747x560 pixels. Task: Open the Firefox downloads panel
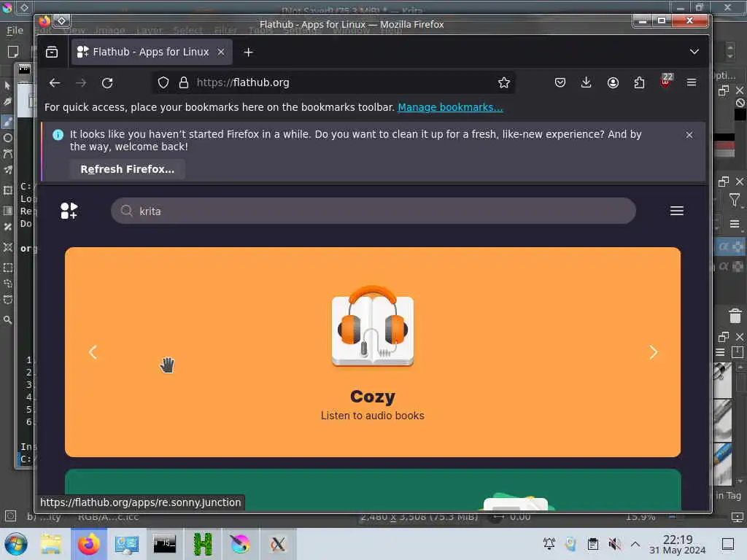coord(587,83)
